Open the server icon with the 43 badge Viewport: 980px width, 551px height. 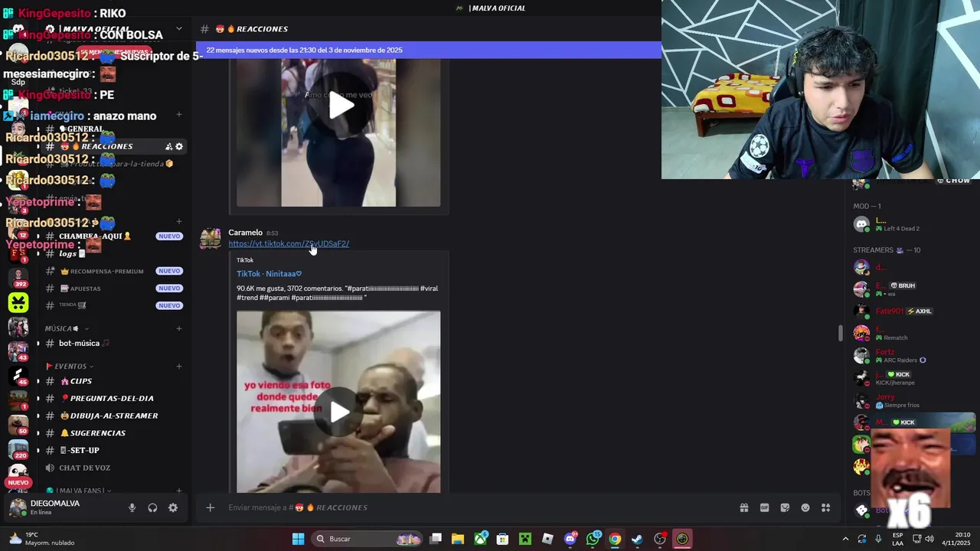(x=18, y=351)
